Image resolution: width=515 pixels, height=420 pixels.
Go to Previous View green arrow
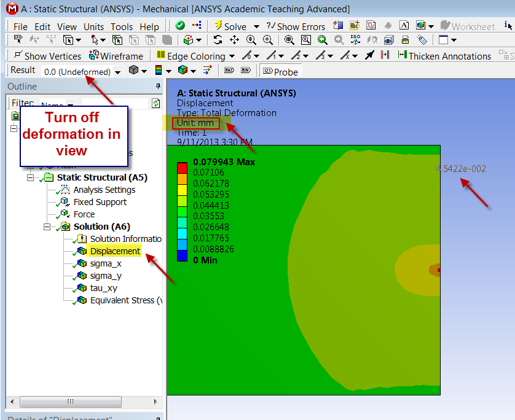323,40
